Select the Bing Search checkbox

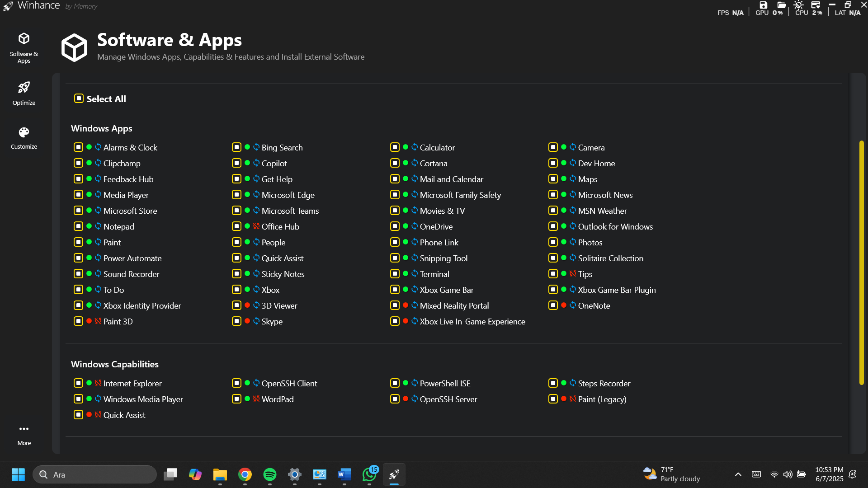[236, 147]
